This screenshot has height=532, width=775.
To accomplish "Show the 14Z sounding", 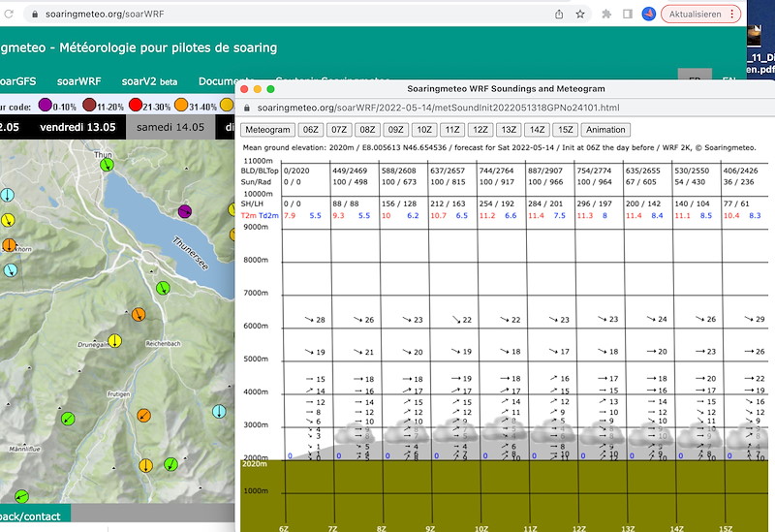I will (x=537, y=130).
